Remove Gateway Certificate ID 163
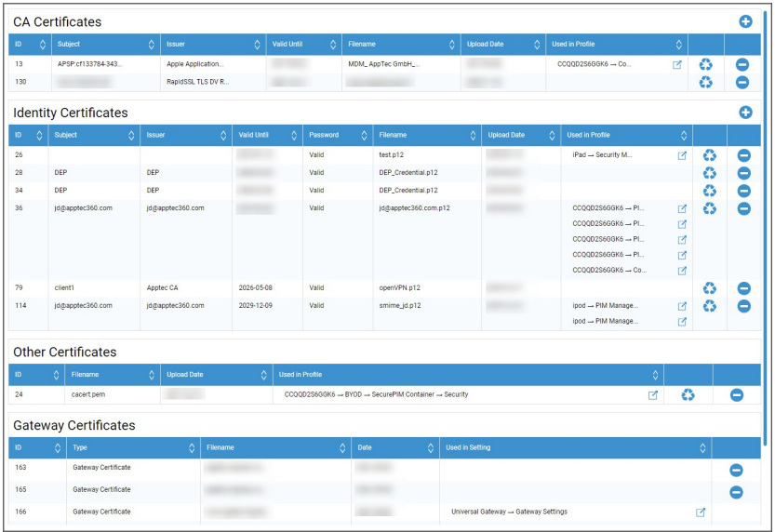 (736, 472)
